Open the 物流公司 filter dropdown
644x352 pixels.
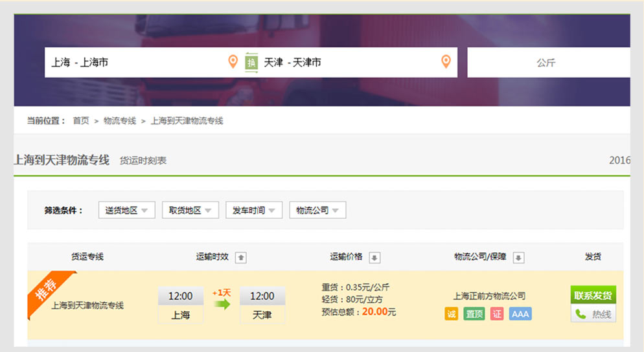pos(317,210)
